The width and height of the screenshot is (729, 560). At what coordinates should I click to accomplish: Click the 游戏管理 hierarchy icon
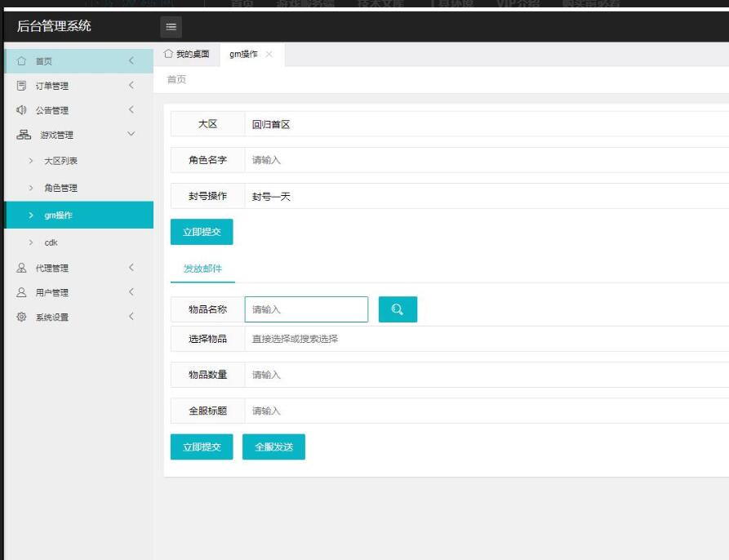pos(23,135)
